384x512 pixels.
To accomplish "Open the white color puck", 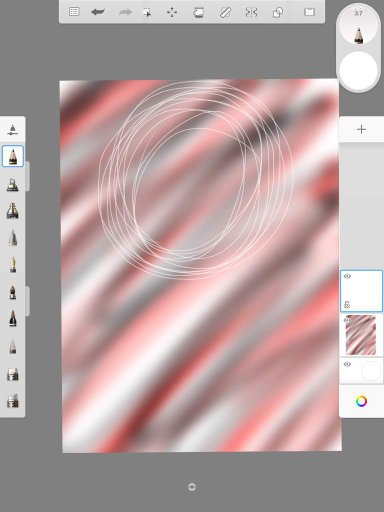I will pos(358,71).
